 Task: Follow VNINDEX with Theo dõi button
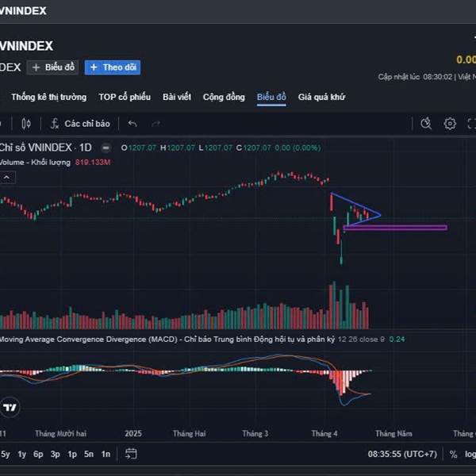[x=113, y=67]
